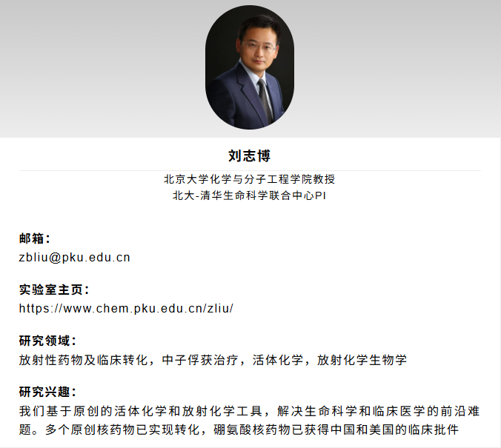This screenshot has width=501, height=448.
Task: Click the 北京大学化学与分子工程学院教授 title line
Action: pos(250,179)
